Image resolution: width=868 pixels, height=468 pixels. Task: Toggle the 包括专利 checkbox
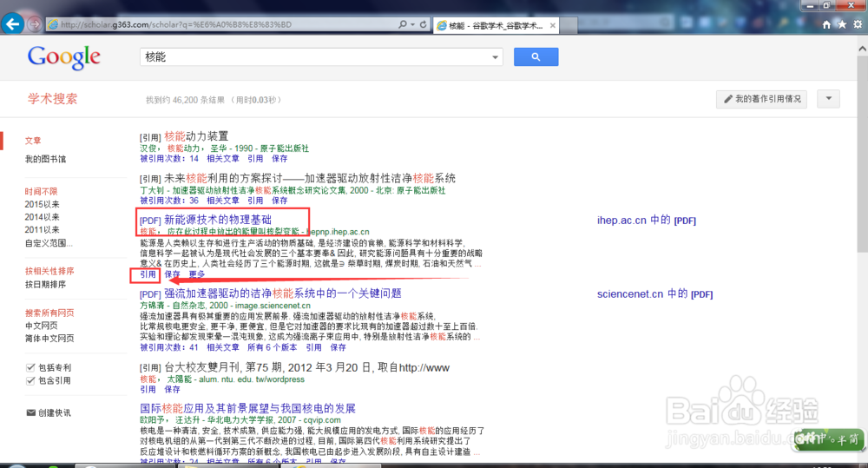point(30,367)
